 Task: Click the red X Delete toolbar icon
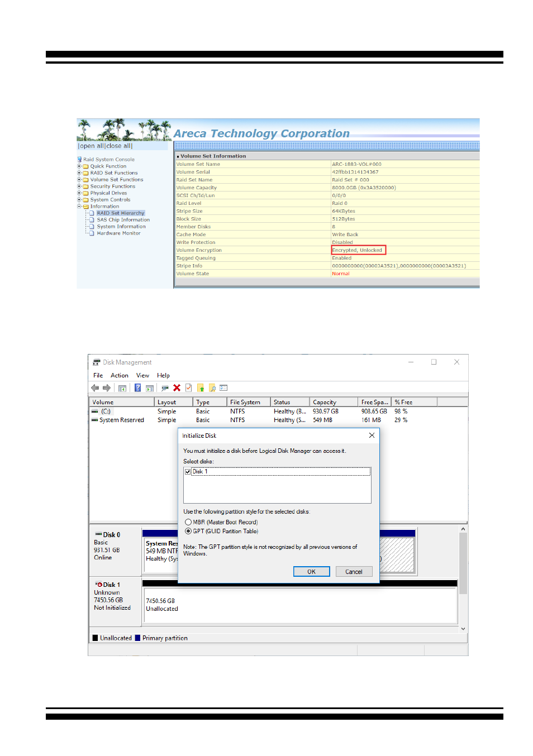point(177,388)
